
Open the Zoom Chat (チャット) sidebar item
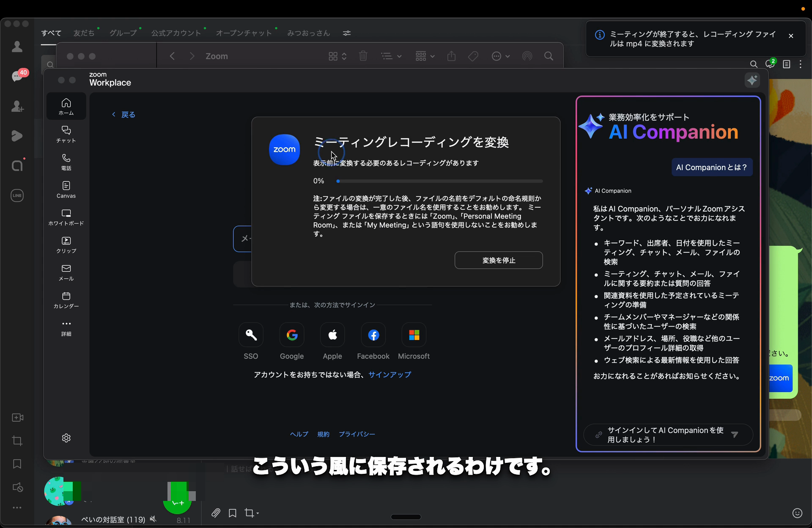tap(66, 134)
